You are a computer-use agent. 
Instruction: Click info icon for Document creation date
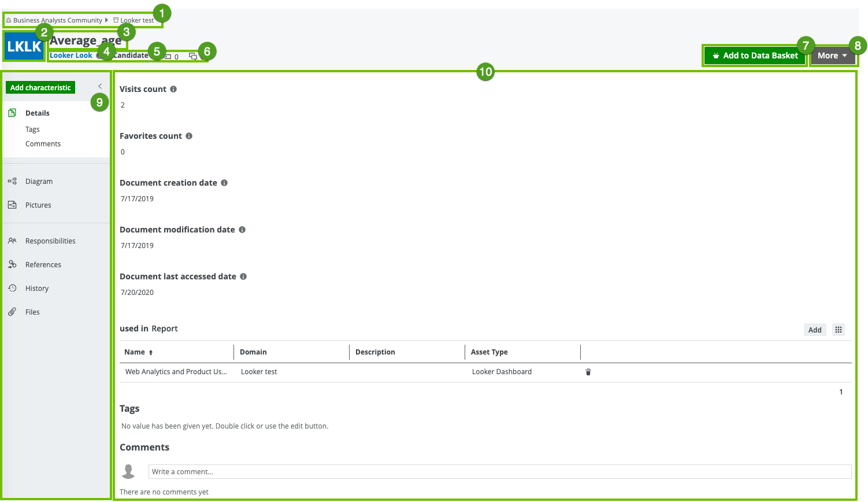[224, 183]
